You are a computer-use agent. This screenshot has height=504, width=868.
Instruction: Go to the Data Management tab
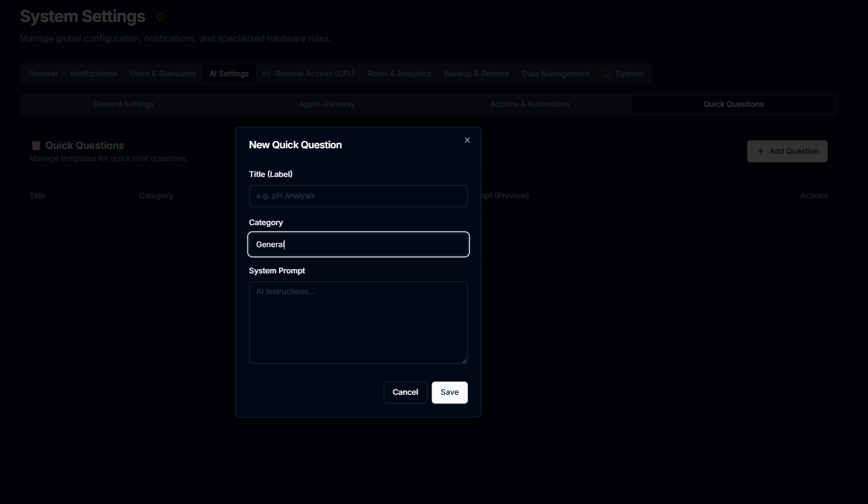[555, 74]
